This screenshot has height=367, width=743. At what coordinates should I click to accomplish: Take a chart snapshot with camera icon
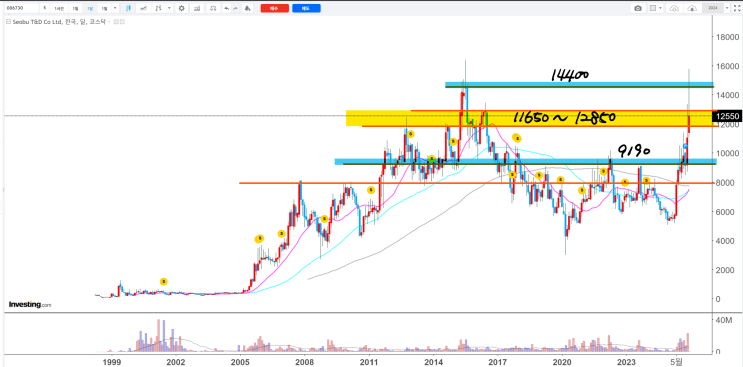click(638, 8)
